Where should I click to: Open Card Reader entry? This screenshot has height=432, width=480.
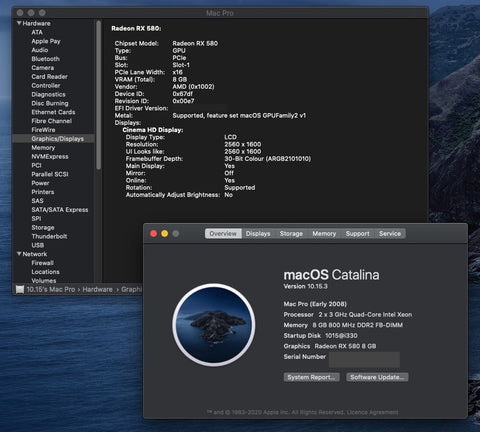50,77
